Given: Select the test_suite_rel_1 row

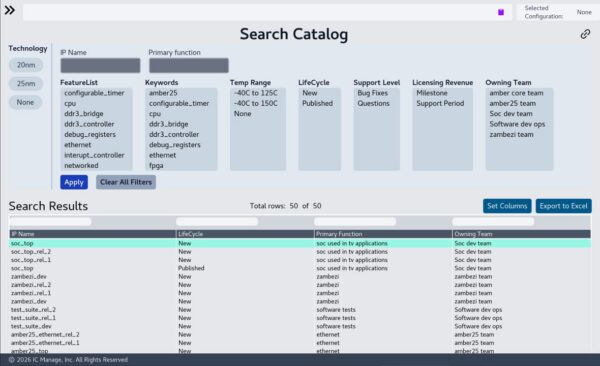Looking at the screenshot, I should click(x=300, y=318).
